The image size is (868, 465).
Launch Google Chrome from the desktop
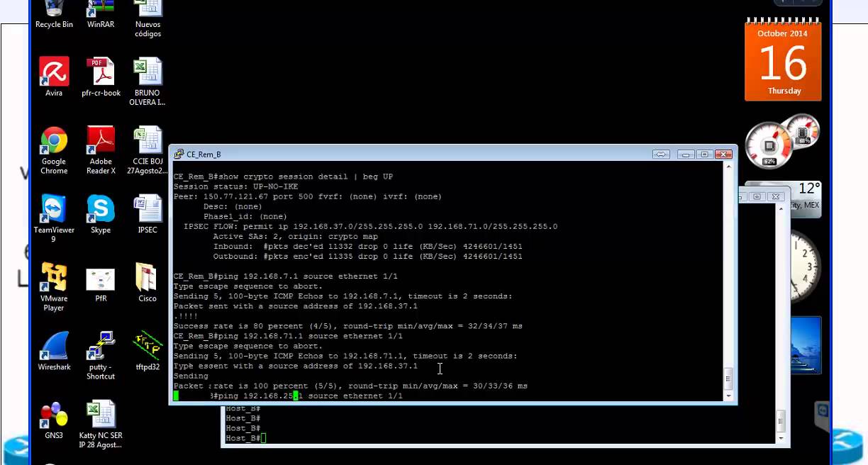tap(54, 150)
